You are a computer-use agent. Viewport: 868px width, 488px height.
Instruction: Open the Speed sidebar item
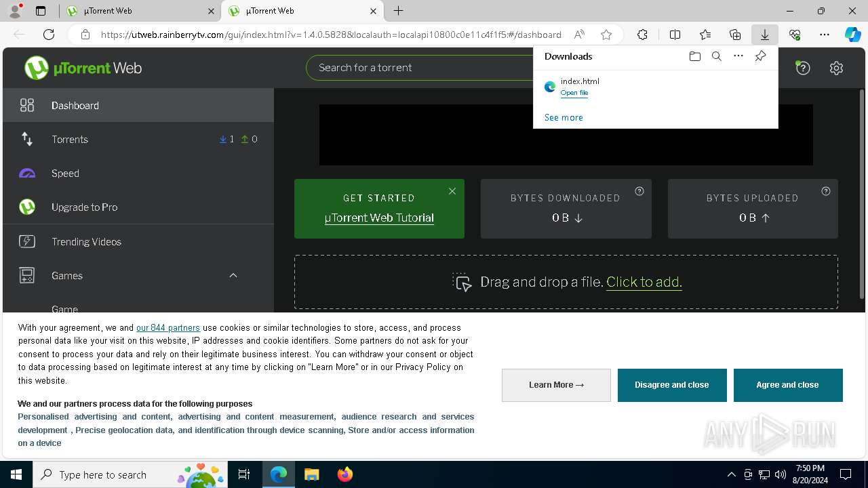pyautogui.click(x=138, y=173)
